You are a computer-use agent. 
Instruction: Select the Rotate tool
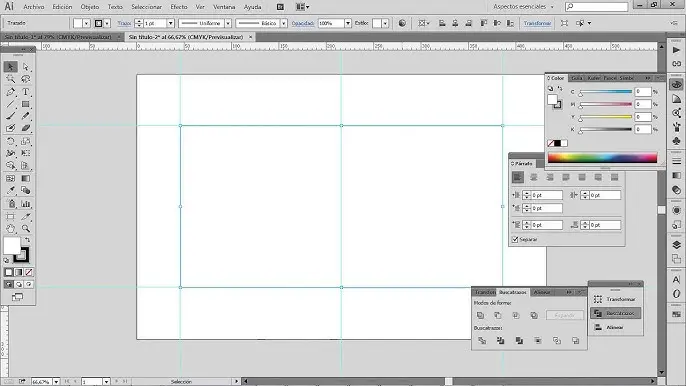coord(10,141)
